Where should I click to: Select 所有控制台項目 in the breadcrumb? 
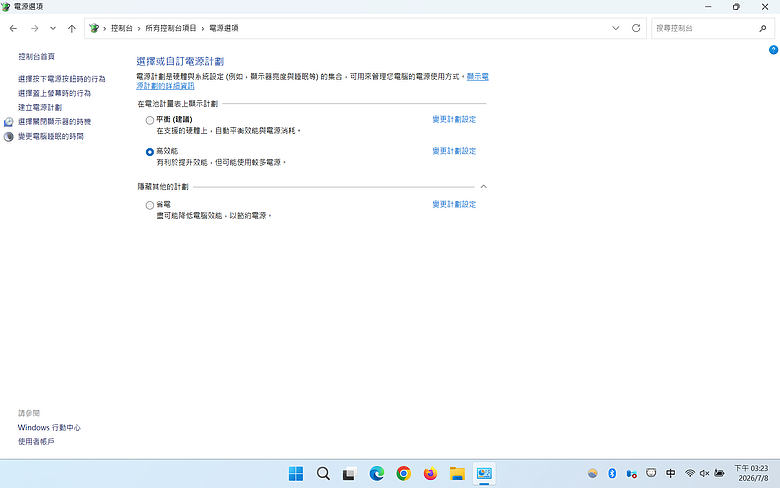tap(171, 28)
